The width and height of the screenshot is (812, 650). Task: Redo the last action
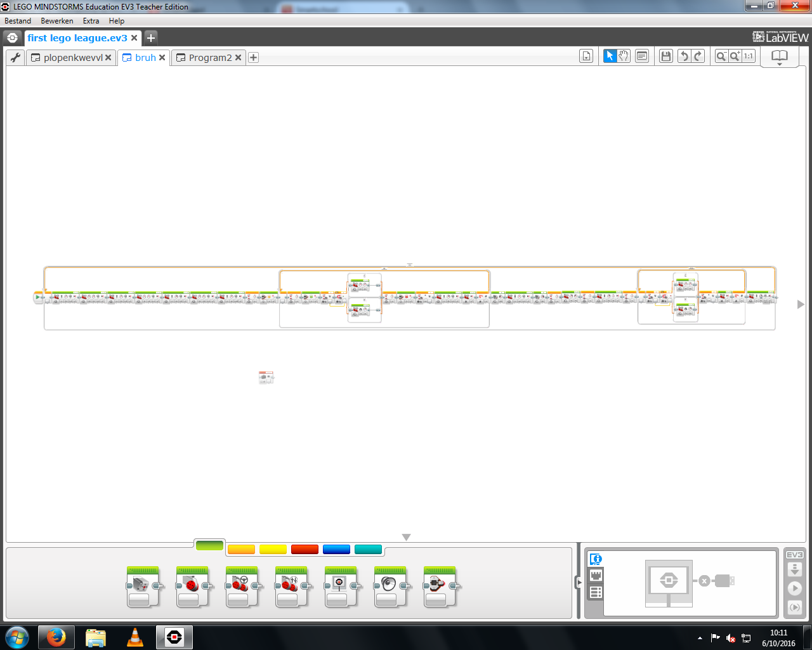tap(698, 56)
